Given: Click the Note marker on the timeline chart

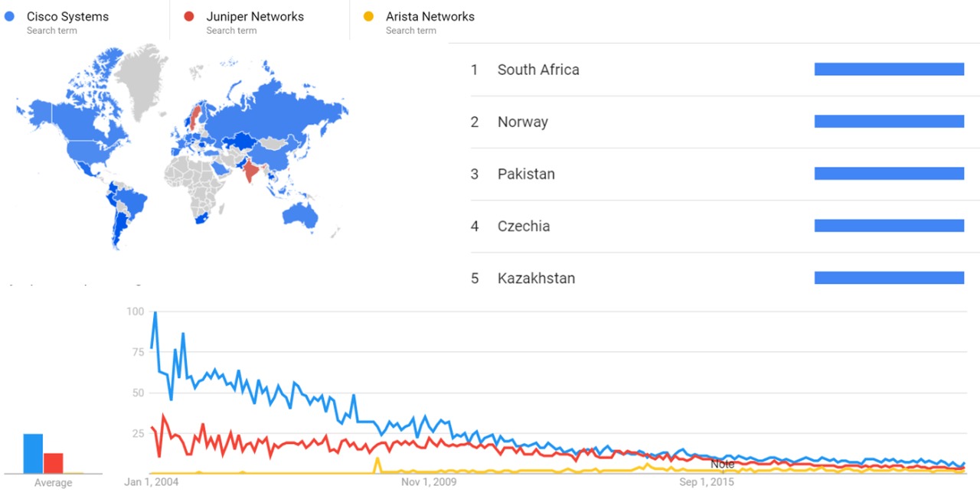Looking at the screenshot, I should pos(722,464).
